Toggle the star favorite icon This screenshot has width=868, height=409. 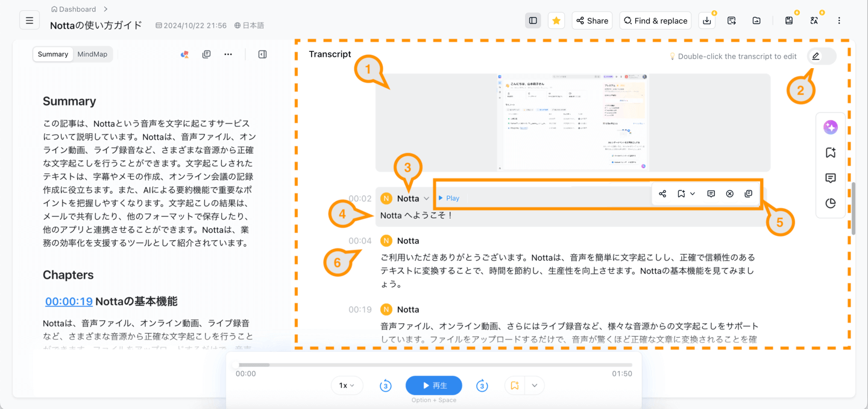pos(556,21)
